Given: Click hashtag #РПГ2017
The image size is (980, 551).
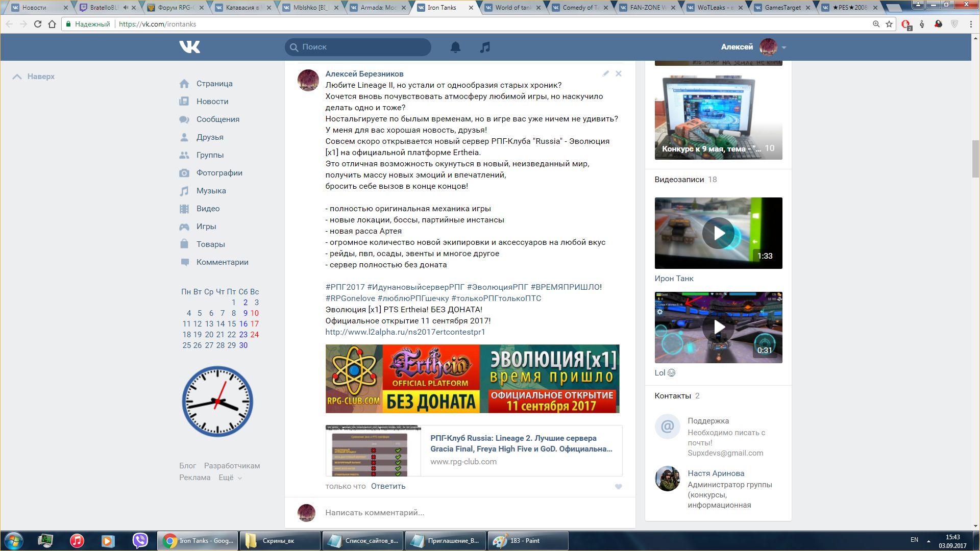Looking at the screenshot, I should click(x=345, y=287).
